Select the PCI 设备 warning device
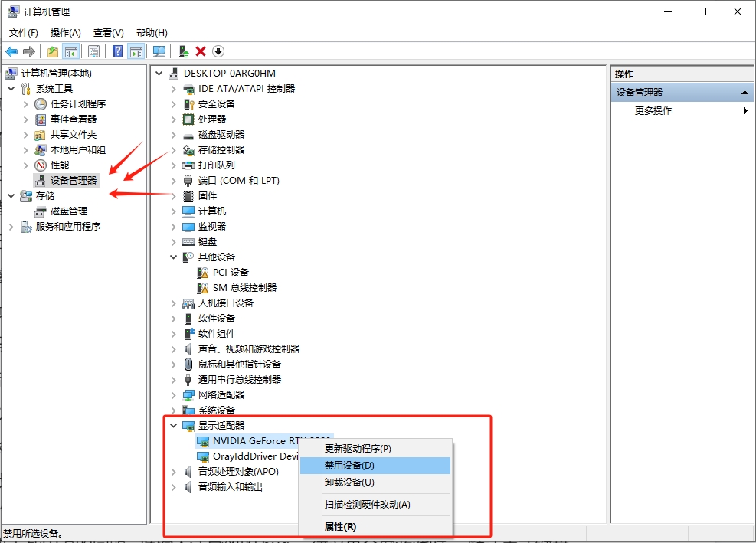 coord(231,273)
